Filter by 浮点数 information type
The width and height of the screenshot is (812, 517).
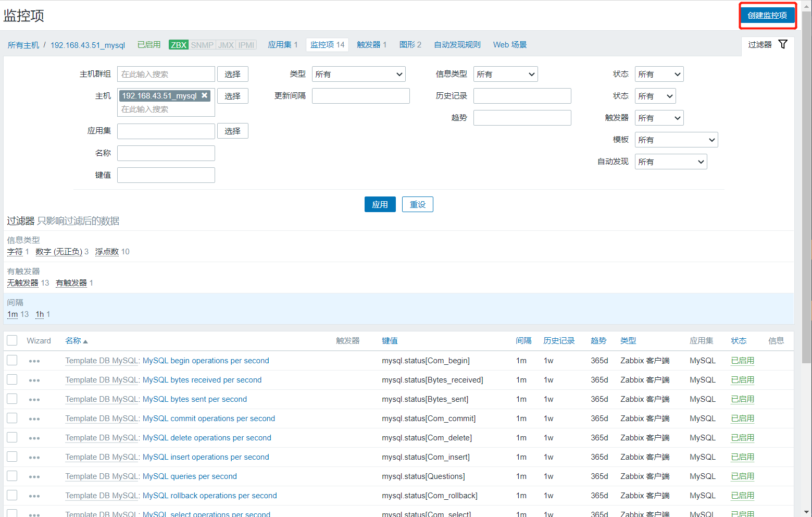tap(107, 252)
